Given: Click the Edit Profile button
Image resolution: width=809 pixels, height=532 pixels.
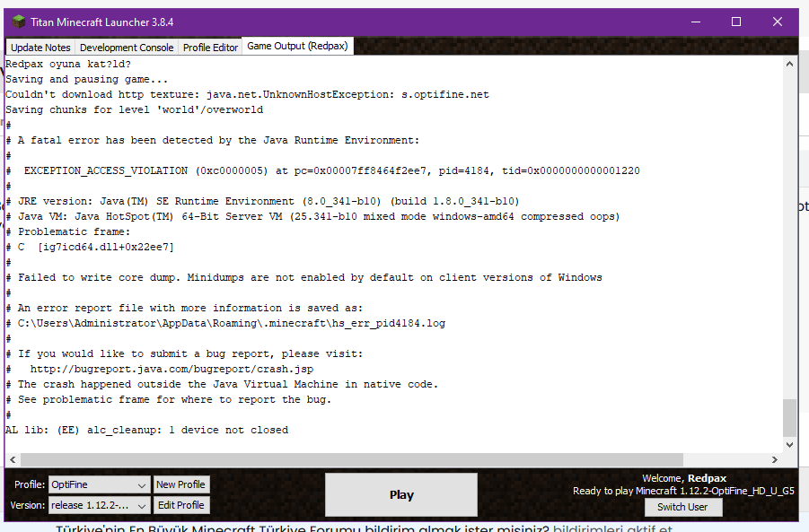Looking at the screenshot, I should (x=181, y=505).
